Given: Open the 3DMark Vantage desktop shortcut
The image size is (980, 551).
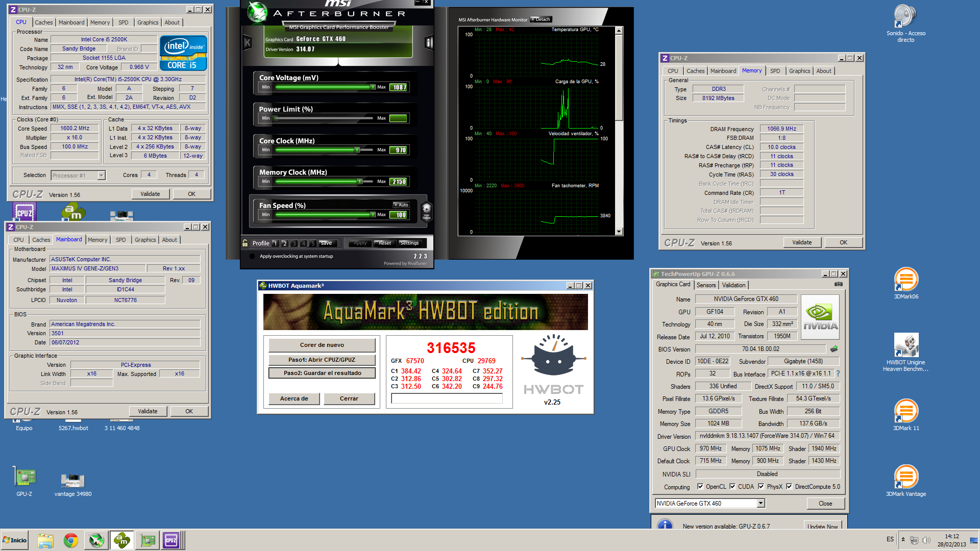Looking at the screenshot, I should pos(906,480).
